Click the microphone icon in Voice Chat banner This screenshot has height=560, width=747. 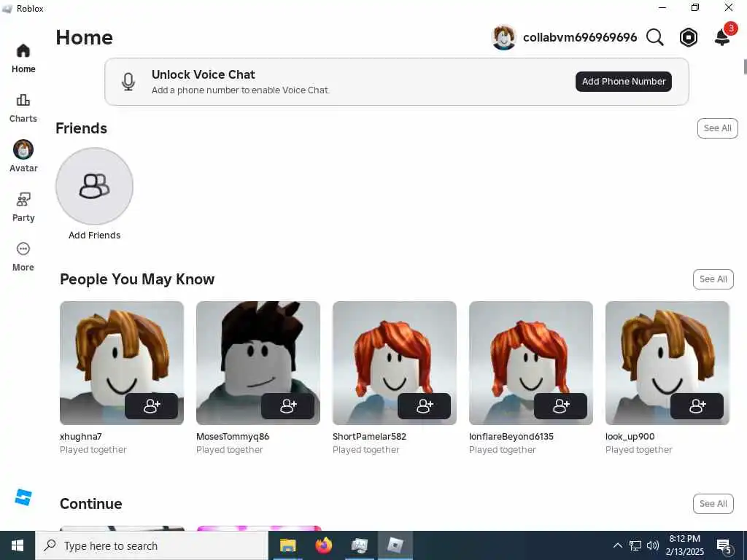(x=128, y=82)
